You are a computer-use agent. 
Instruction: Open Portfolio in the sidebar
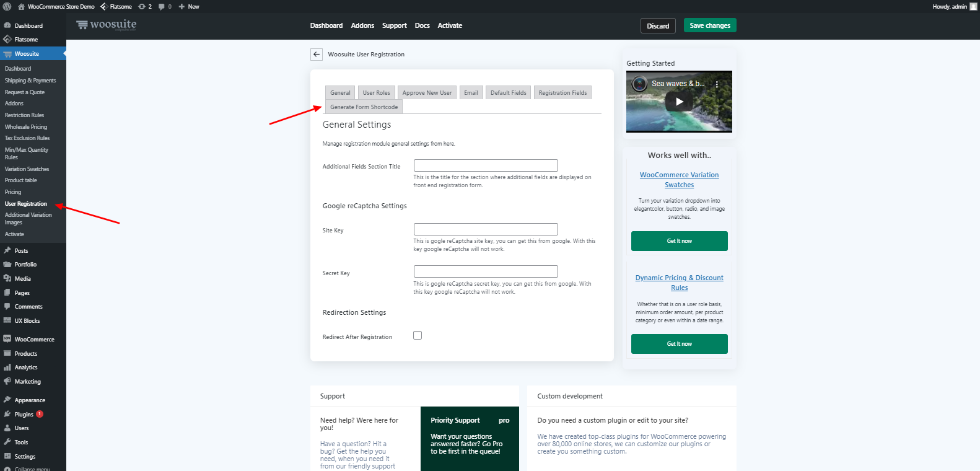tap(25, 265)
